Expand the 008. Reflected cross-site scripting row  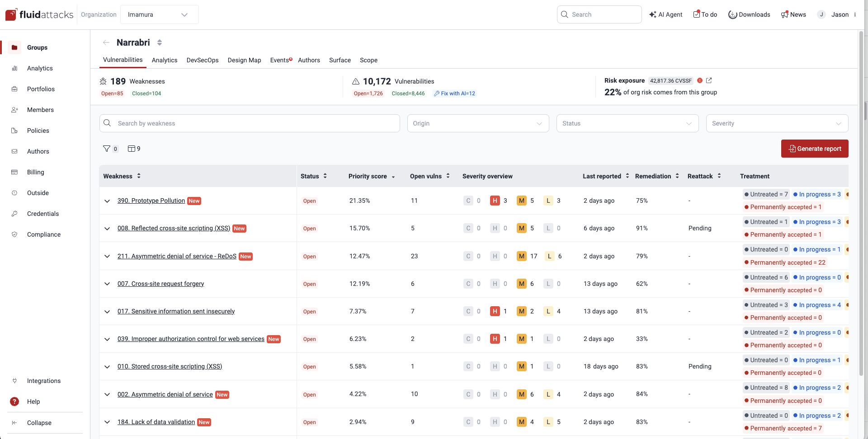tap(107, 229)
